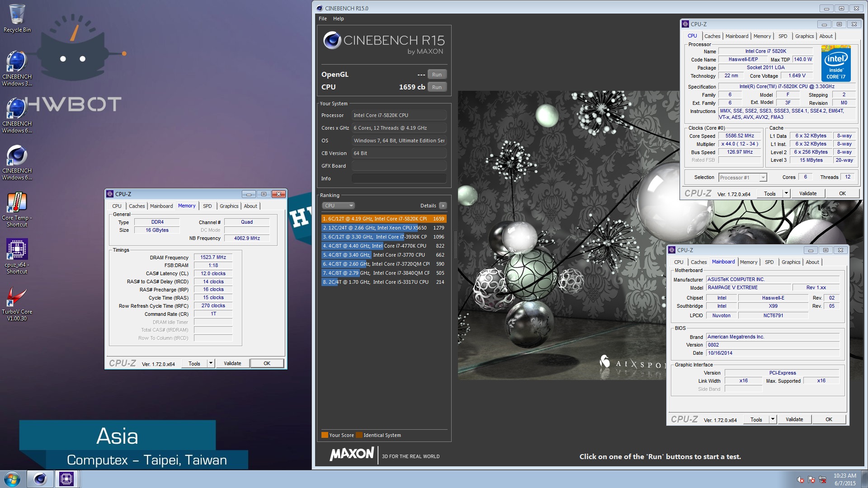Click the Intel Core i7 logo badge
868x488 pixels.
tap(836, 63)
